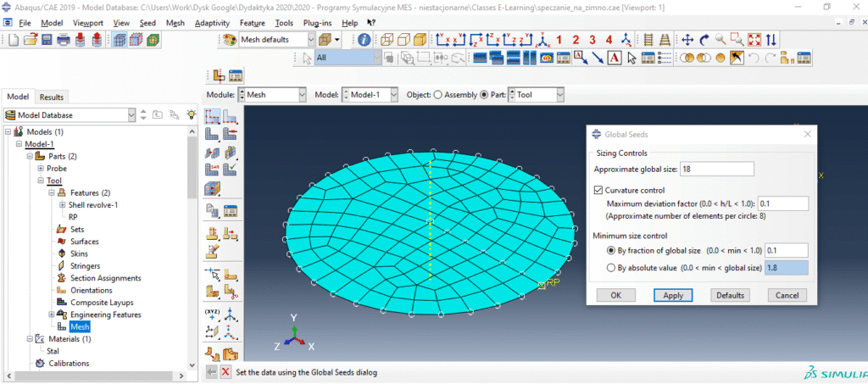
Task: Select By absolute value option
Action: pos(610,269)
